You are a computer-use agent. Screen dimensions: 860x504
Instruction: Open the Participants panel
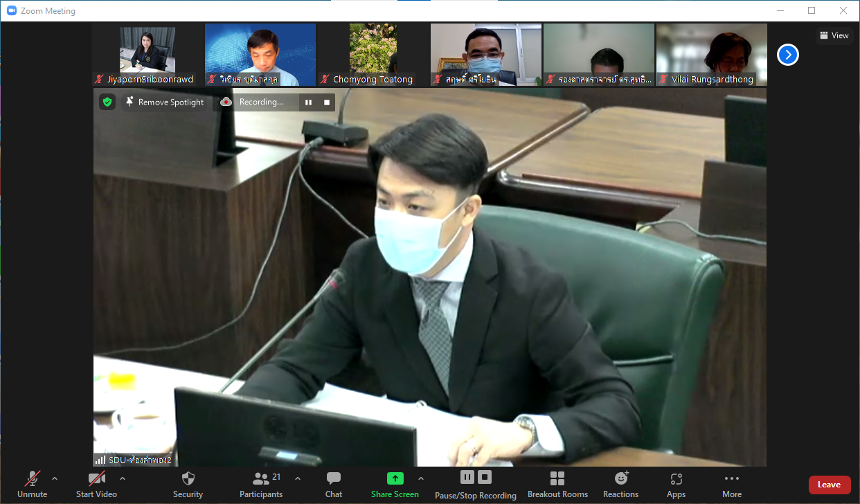261,484
